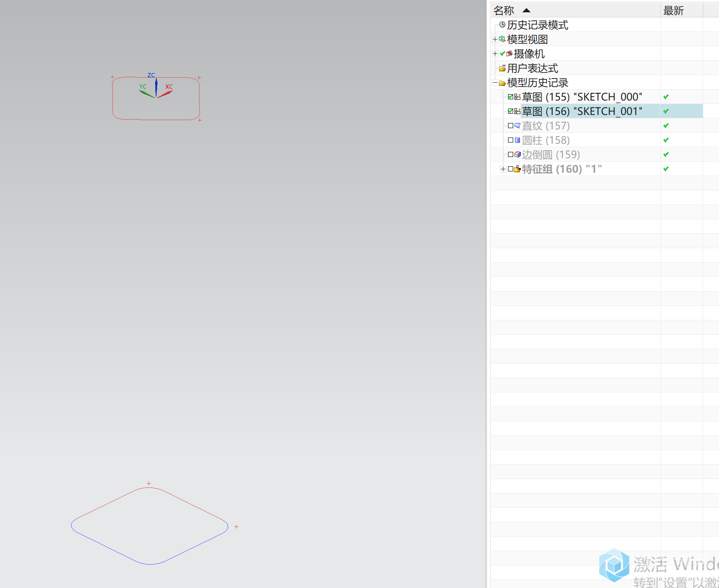
Task: Click the status check in 圆柱 (158) row
Action: tap(666, 140)
